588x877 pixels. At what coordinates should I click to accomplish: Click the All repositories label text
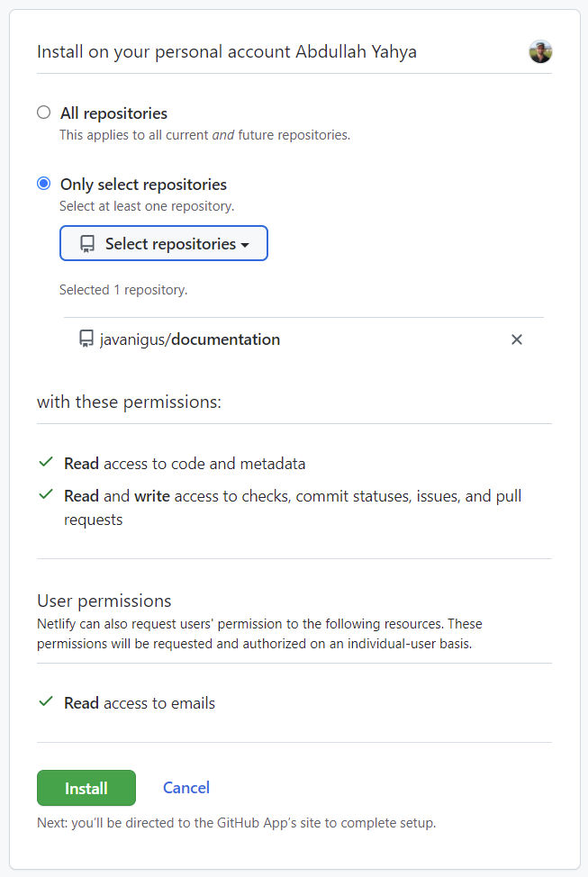pos(113,113)
